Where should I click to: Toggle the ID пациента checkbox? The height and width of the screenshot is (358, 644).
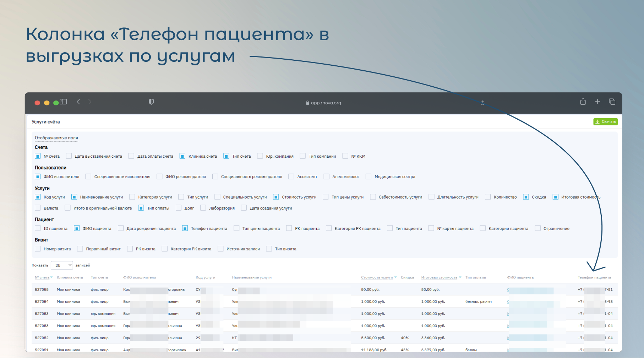[x=38, y=228]
